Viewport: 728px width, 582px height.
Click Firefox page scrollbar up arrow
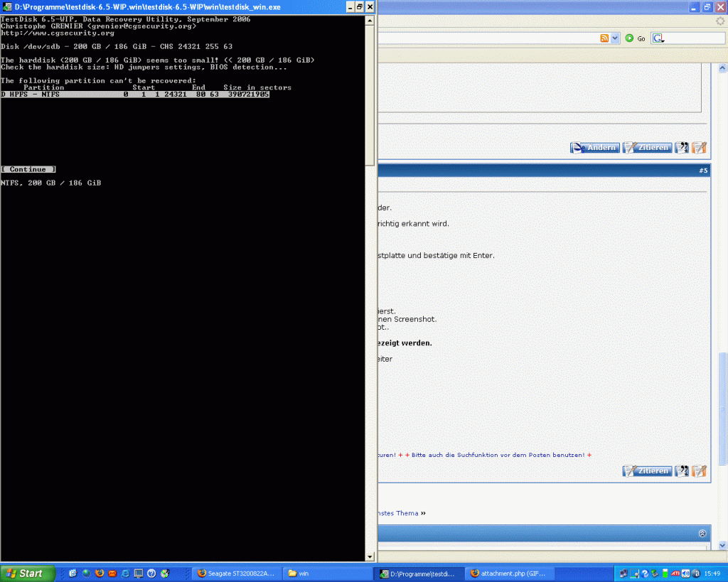tap(722, 68)
